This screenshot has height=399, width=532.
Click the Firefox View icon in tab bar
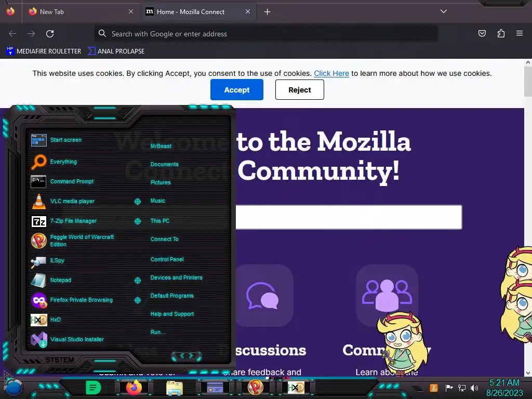point(10,11)
